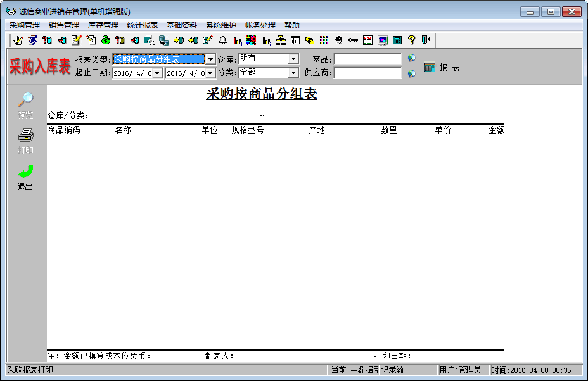Viewport: 588px width, 381px height.
Task: Click the key icon in the toolbar
Action: 353,41
